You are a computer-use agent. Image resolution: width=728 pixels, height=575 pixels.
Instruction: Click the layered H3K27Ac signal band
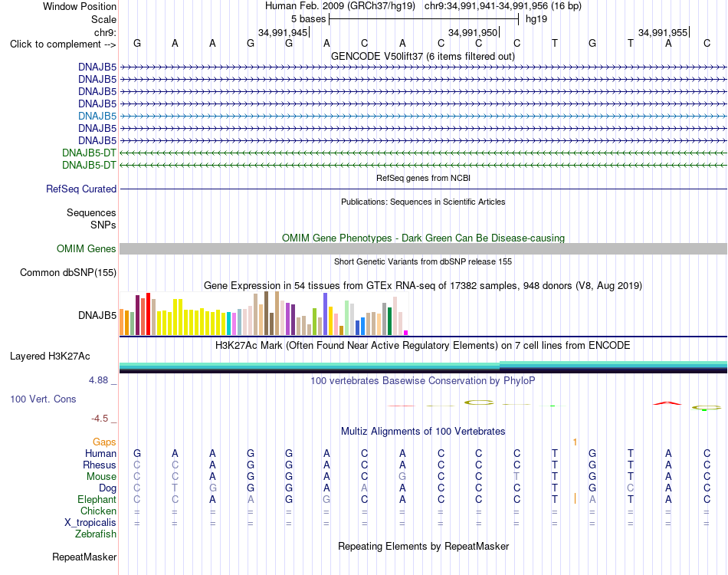[x=423, y=367]
